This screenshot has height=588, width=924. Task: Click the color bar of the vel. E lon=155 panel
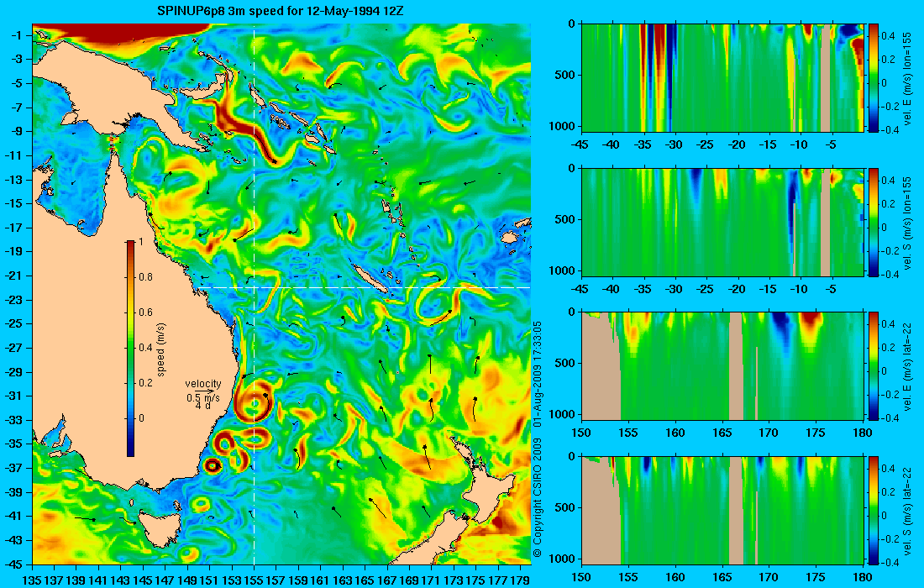click(873, 78)
